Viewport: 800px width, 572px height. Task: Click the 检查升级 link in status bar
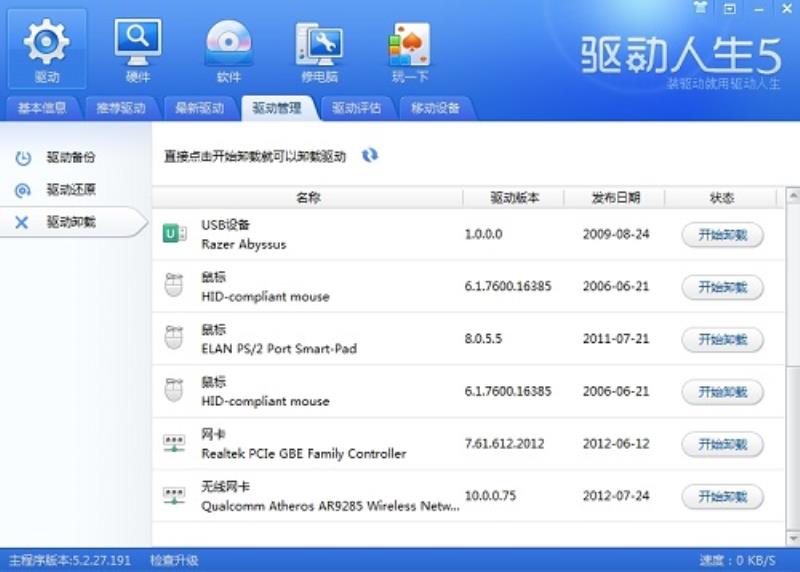click(x=174, y=560)
